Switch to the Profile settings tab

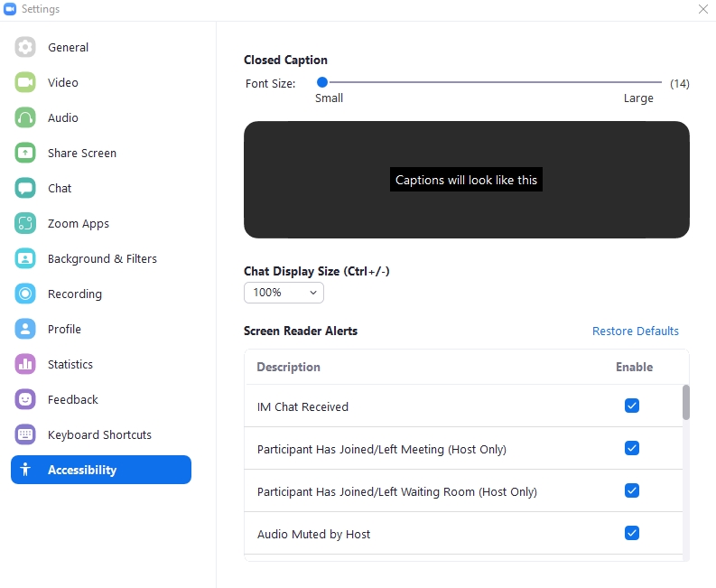tap(64, 330)
